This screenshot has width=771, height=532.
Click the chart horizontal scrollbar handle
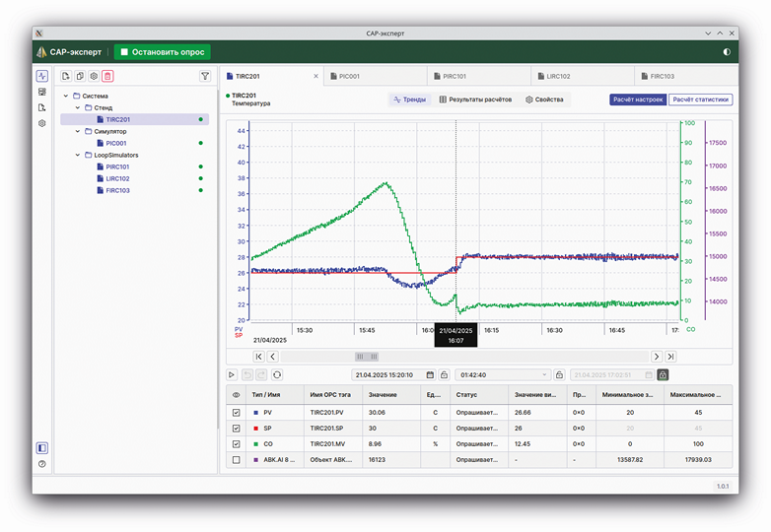point(366,356)
